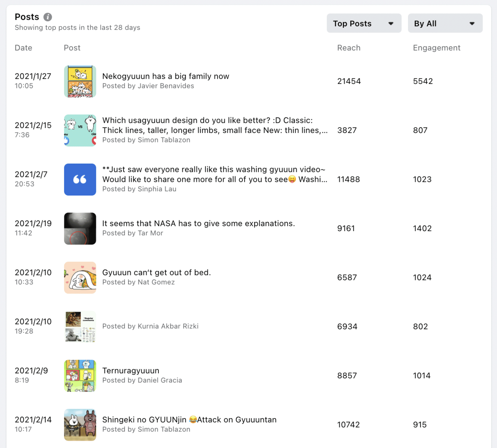Click the Gyuuun can't get out of bed title
The height and width of the screenshot is (448, 497).
pyautogui.click(x=156, y=273)
